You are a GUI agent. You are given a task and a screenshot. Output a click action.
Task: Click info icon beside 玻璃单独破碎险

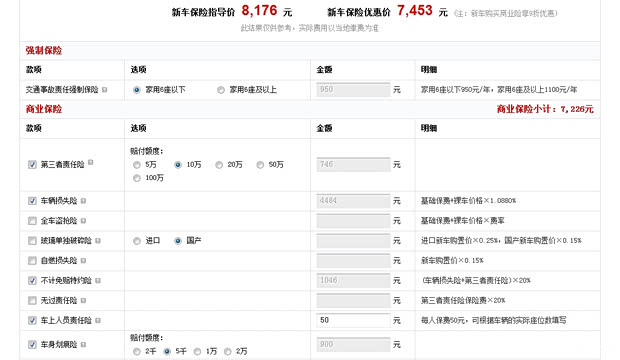(98, 241)
